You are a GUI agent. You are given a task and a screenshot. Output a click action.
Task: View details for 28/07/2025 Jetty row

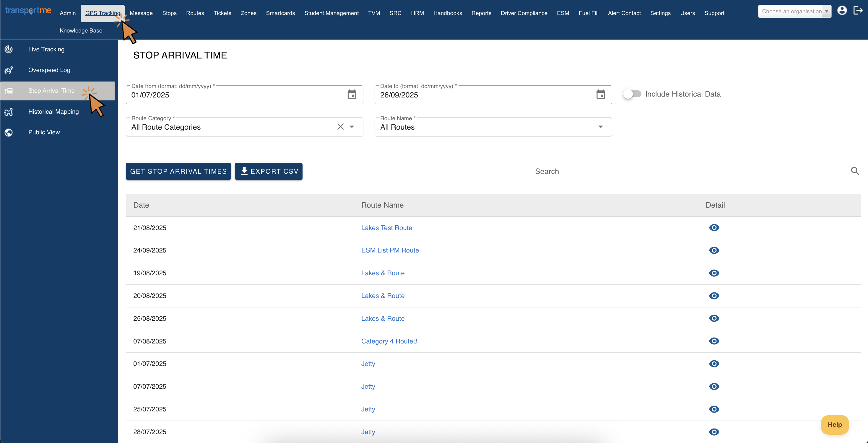714,432
